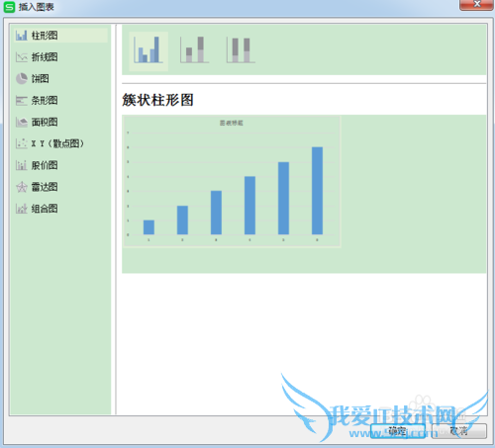Select the 股价图 stock chart icon
495x448 pixels.
(22, 165)
